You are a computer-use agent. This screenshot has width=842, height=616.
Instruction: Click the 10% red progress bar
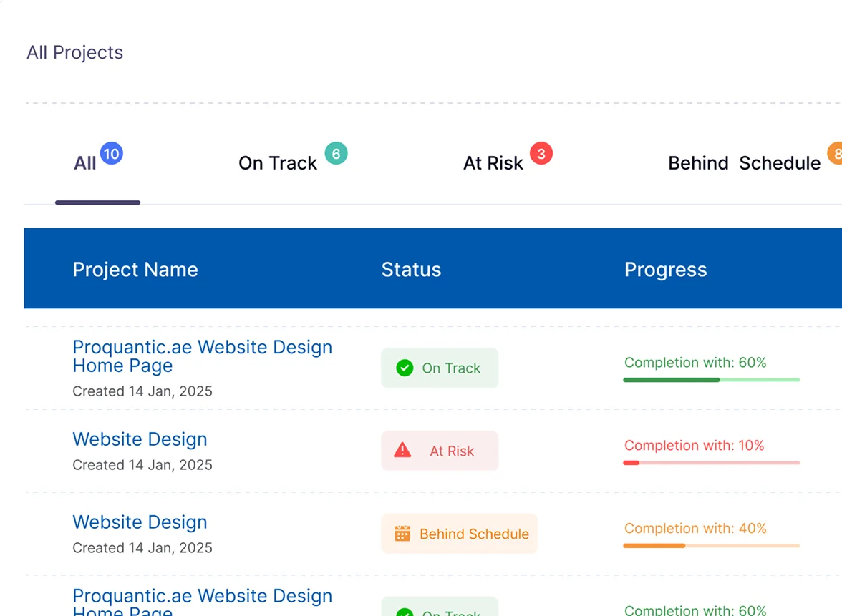[x=712, y=462]
